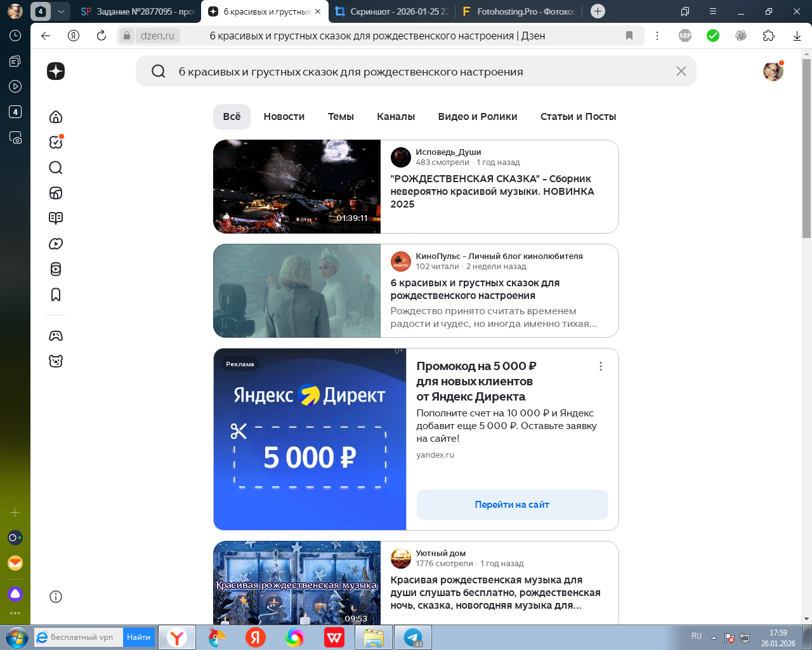Open the bear-face kids section icon
Viewport: 812px width, 650px height.
tap(56, 361)
